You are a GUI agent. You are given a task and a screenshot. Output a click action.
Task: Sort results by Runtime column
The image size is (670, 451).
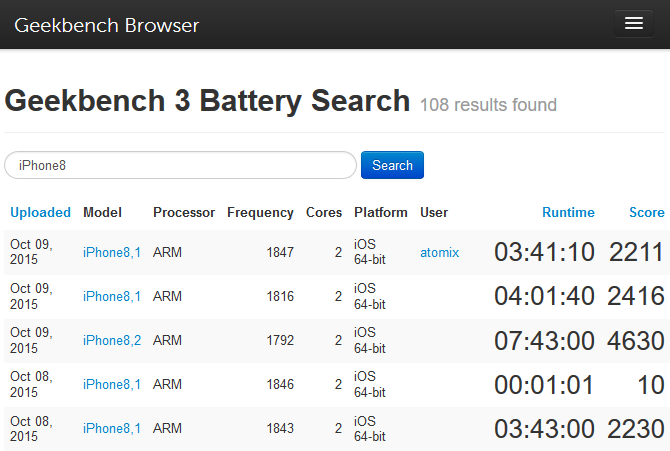(x=568, y=212)
